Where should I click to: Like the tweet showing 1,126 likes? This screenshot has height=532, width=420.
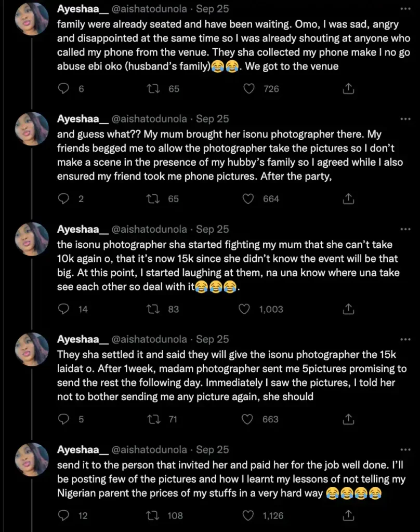249,515
